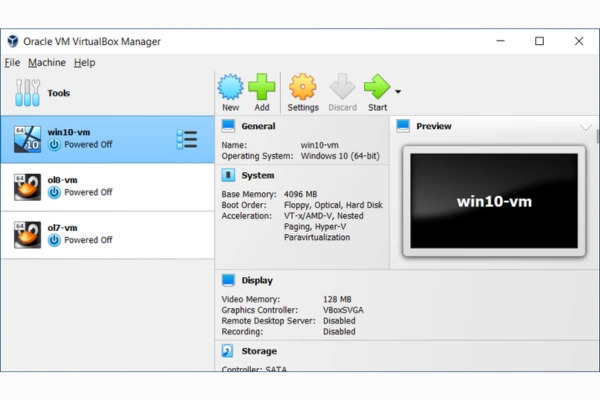The width and height of the screenshot is (600, 400).
Task: Click the green Add machine icon
Action: click(262, 87)
